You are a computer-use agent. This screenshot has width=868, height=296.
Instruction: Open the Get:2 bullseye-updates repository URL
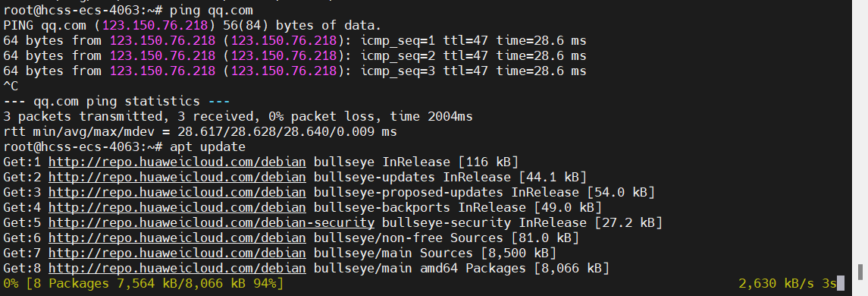click(177, 177)
